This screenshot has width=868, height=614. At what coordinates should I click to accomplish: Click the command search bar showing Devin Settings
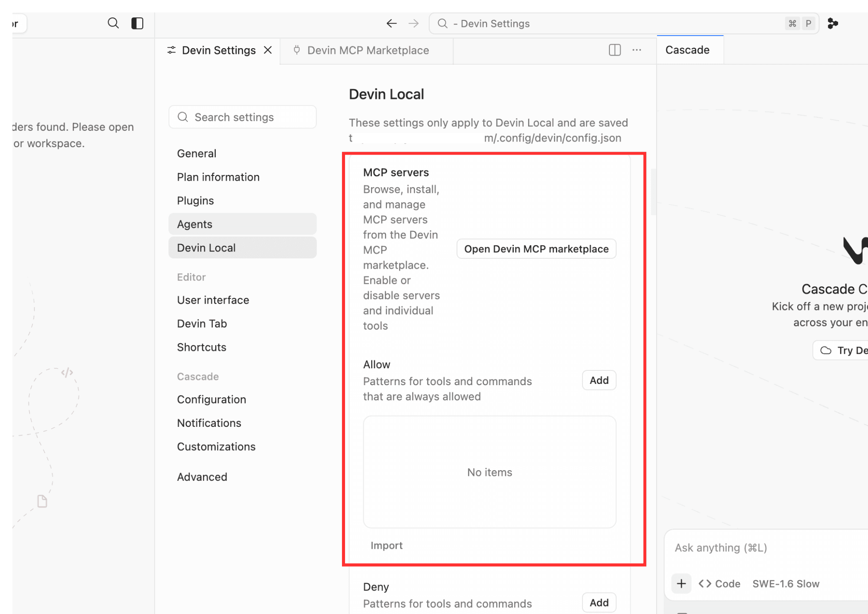(624, 23)
